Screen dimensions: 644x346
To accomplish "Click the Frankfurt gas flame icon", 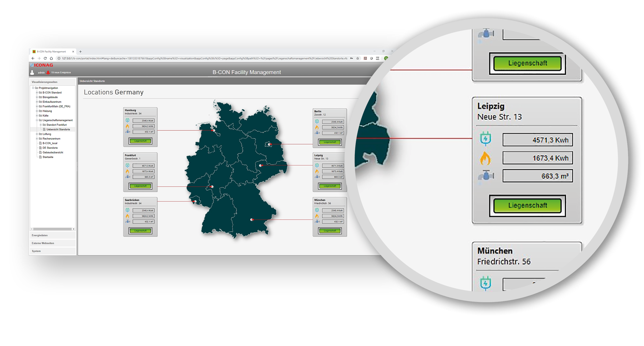I will pyautogui.click(x=128, y=171).
